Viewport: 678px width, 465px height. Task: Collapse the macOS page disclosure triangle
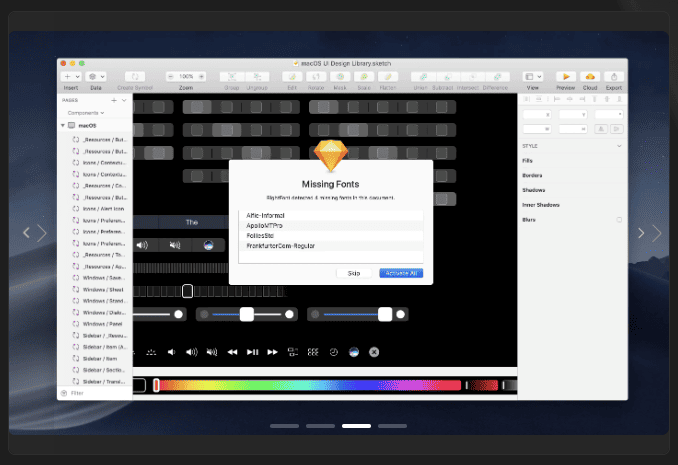coord(63,125)
